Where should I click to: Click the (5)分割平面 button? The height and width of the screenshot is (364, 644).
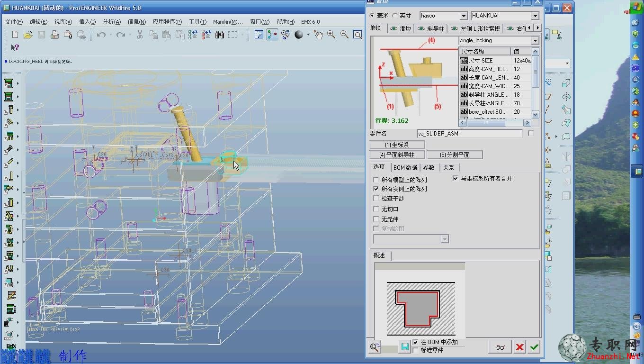point(455,155)
